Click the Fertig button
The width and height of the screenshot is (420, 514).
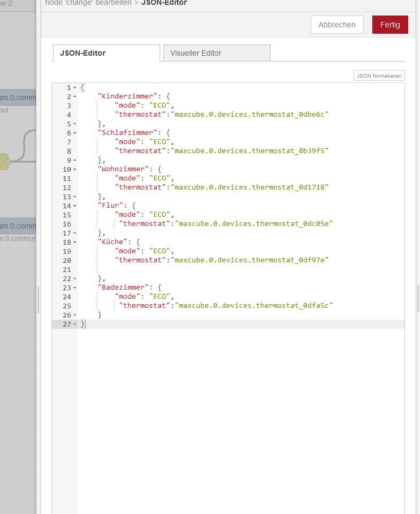(389, 25)
